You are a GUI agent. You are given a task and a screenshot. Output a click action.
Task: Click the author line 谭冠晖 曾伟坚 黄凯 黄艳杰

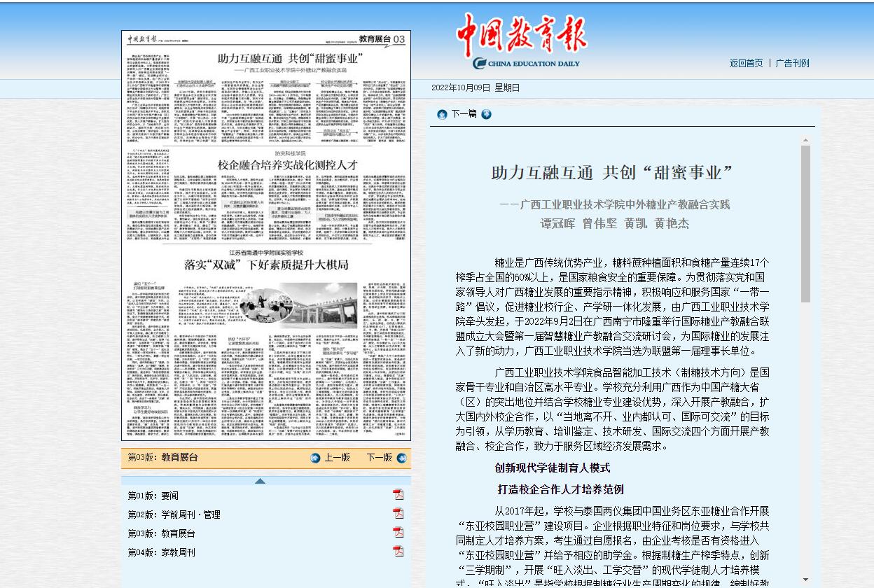615,223
